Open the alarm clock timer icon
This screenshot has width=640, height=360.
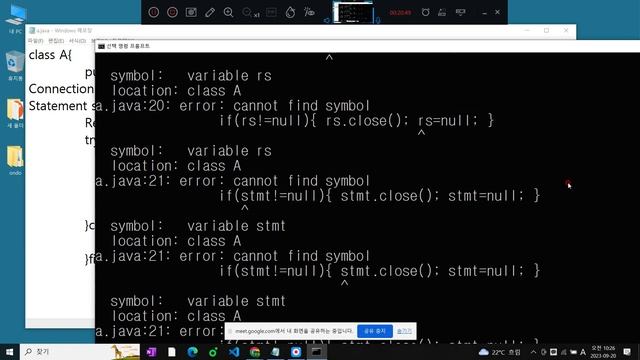(x=425, y=12)
